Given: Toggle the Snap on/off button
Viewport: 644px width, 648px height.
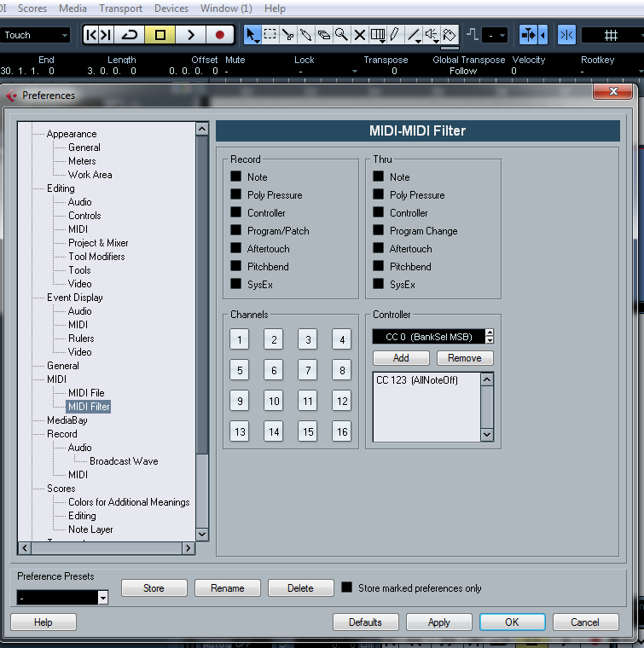Looking at the screenshot, I should tap(566, 35).
